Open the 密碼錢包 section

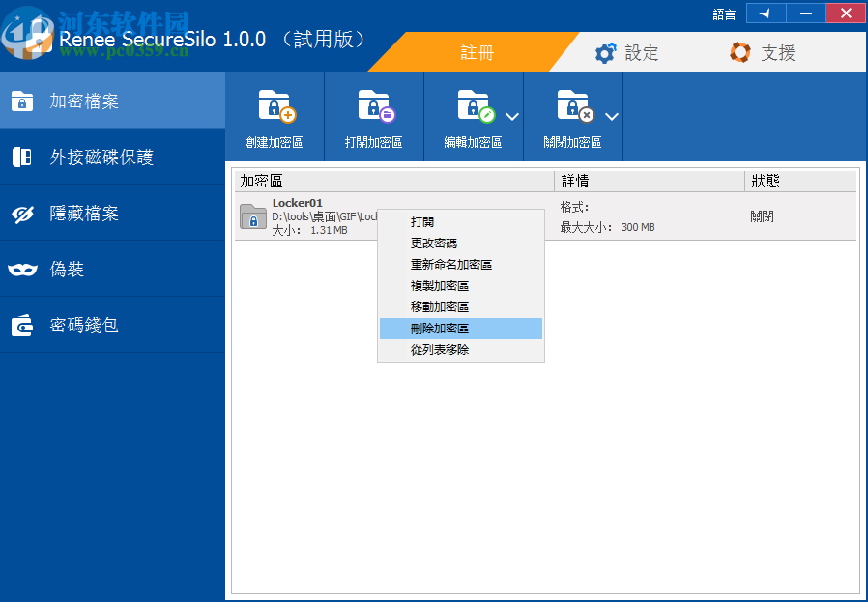(112, 325)
